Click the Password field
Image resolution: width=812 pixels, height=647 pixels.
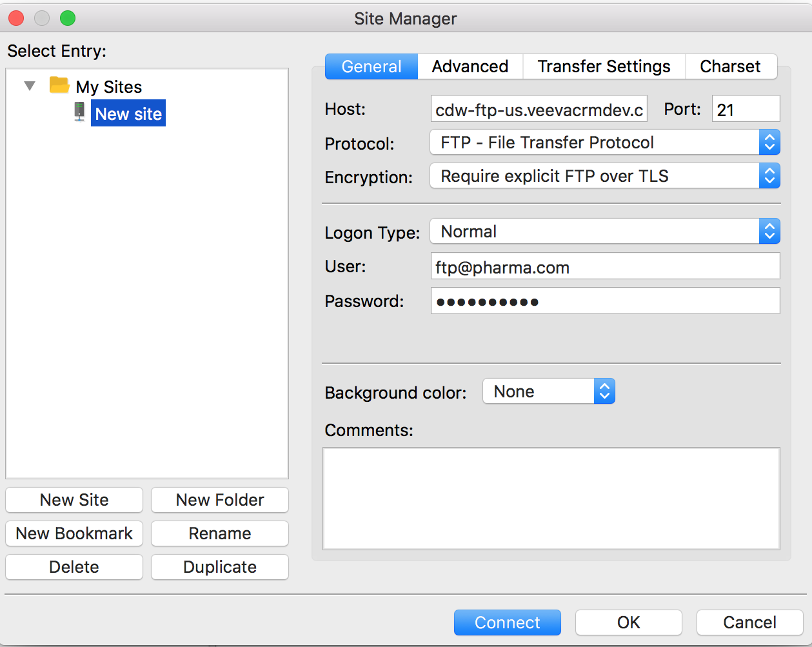[604, 301]
